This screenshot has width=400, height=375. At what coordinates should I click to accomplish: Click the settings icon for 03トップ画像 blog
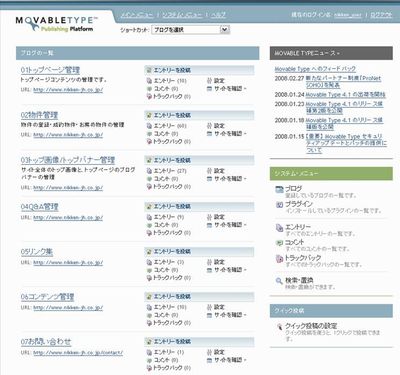209,171
